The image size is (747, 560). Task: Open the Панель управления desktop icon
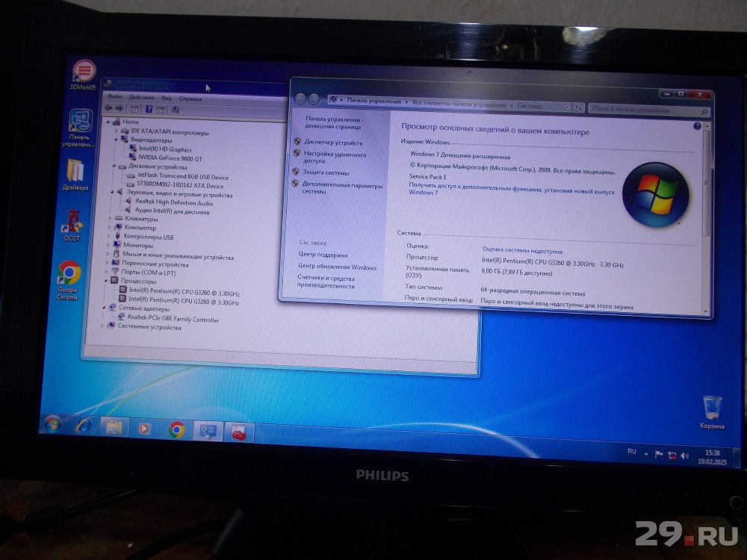click(80, 128)
